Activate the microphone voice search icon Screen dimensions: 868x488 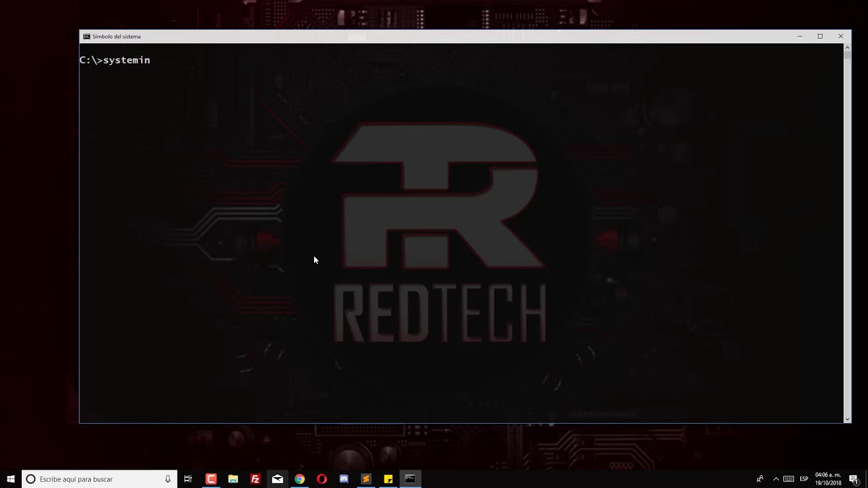167,479
